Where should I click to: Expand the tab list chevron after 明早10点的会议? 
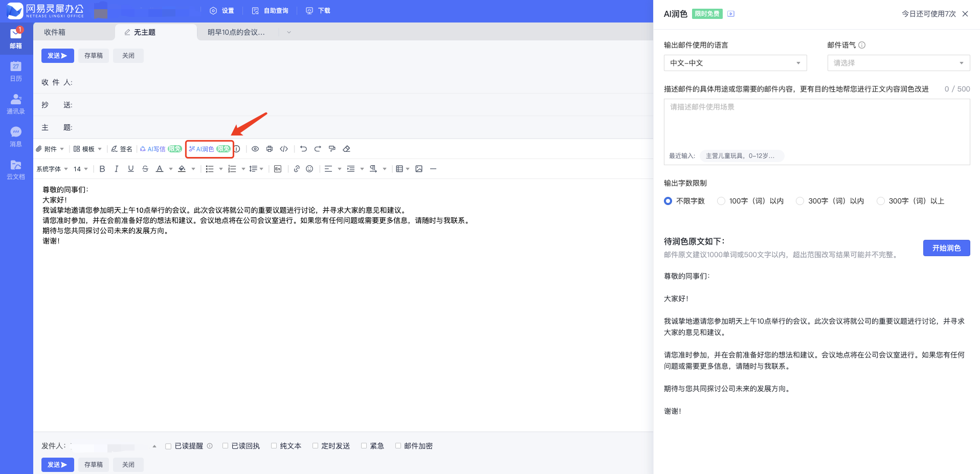click(x=289, y=32)
